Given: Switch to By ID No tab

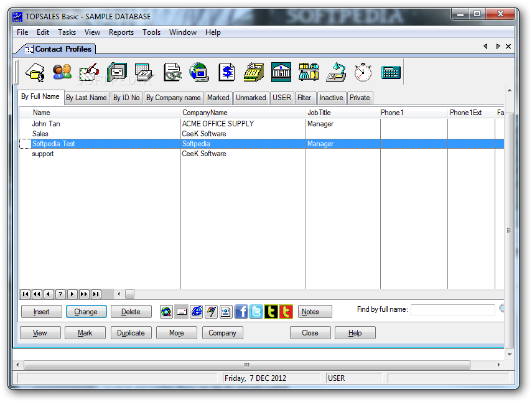Looking at the screenshot, I should (x=126, y=98).
